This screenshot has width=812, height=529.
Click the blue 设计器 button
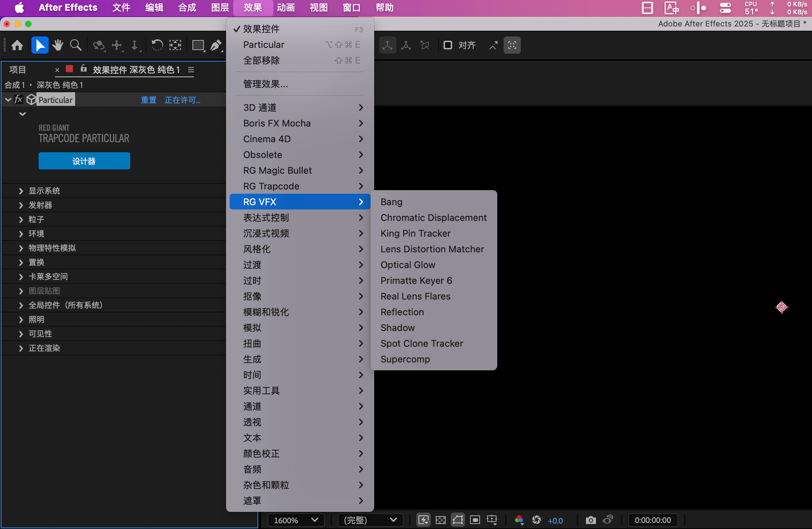pyautogui.click(x=84, y=161)
